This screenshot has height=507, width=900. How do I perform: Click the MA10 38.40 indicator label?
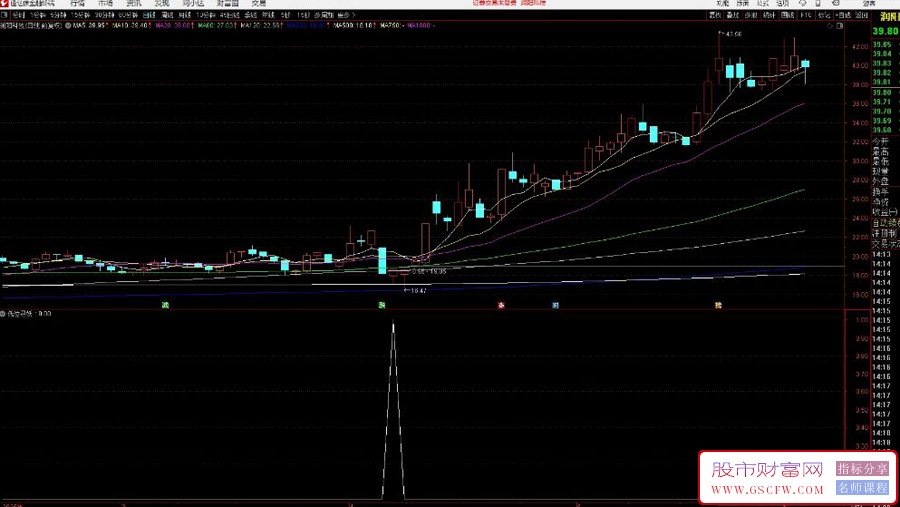[x=132, y=26]
